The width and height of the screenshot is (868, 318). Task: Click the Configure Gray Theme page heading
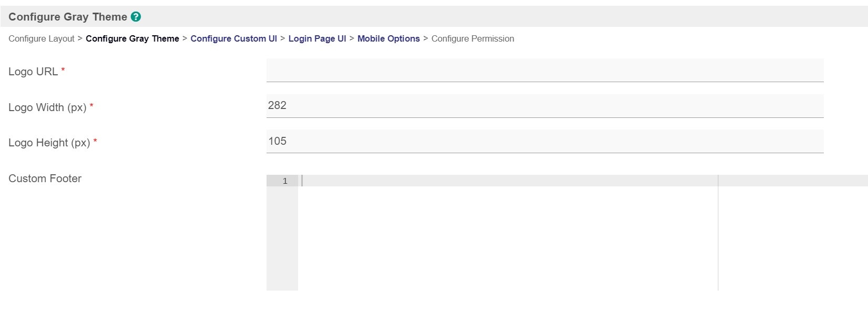[x=68, y=17]
